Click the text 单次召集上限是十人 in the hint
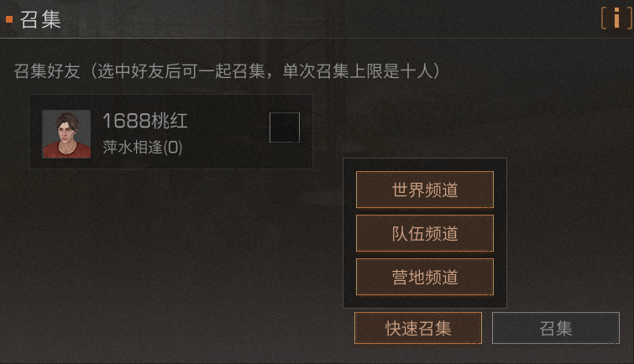The width and height of the screenshot is (634, 364). coord(357,71)
